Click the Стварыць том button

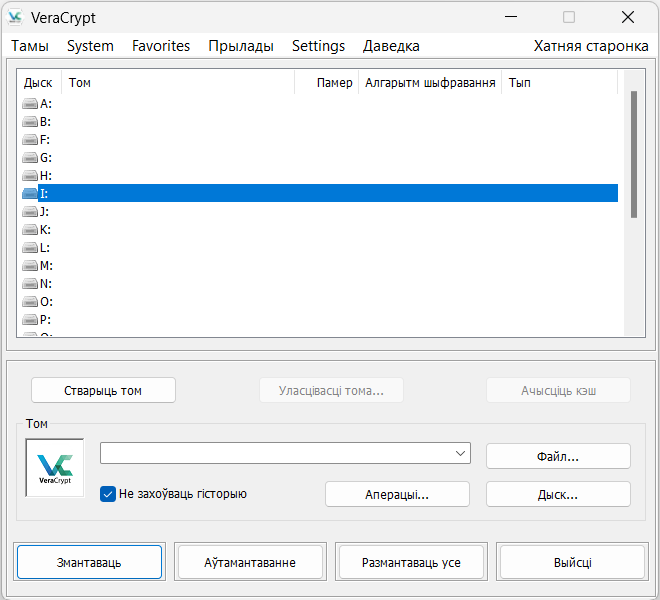(103, 391)
